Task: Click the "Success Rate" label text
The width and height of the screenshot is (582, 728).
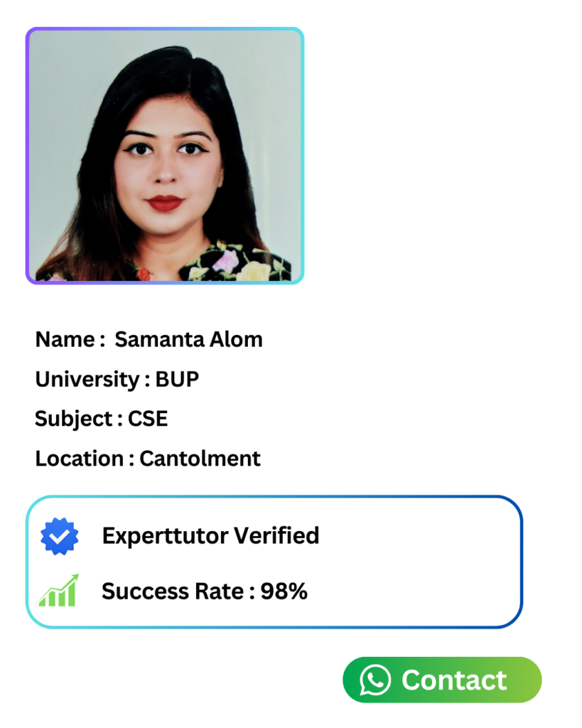Action: click(173, 591)
